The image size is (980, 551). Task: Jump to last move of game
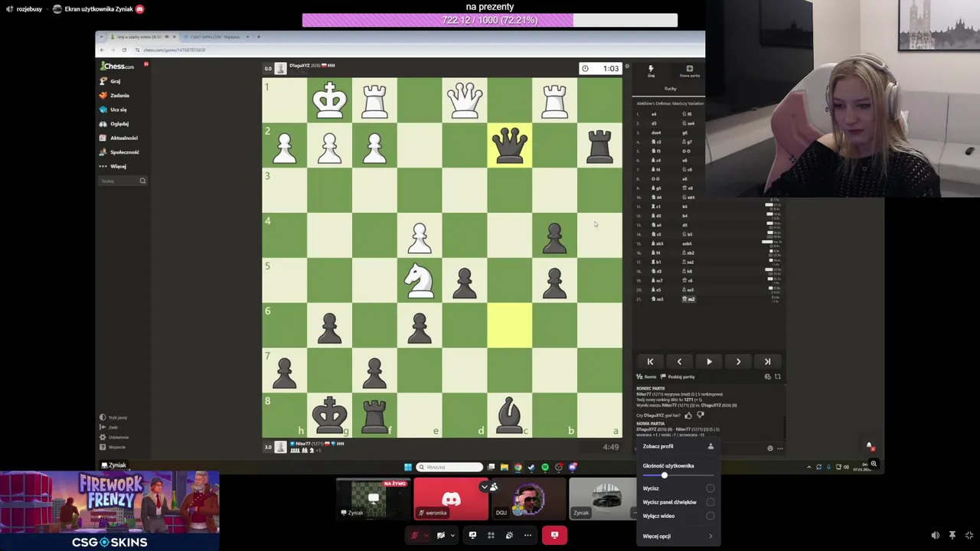767,361
